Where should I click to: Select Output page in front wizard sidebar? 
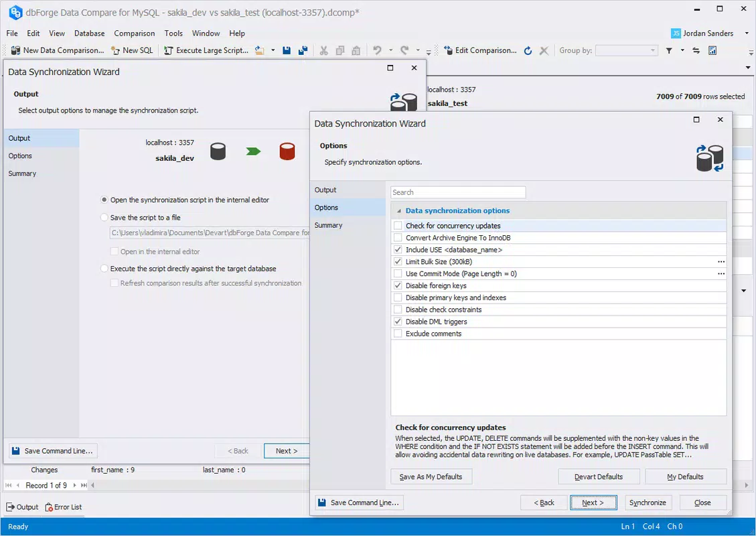[348, 190]
